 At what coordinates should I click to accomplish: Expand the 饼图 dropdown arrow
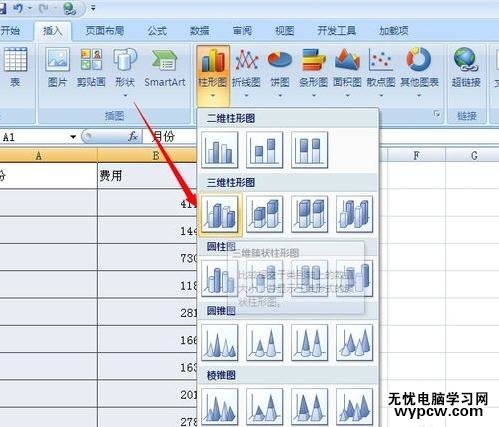(x=280, y=96)
